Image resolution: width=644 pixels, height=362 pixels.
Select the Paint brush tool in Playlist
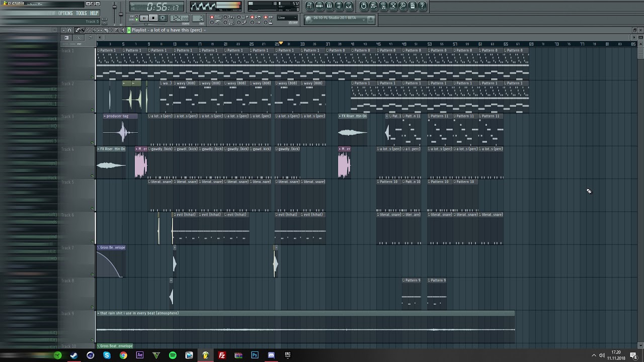pyautogui.click(x=83, y=30)
